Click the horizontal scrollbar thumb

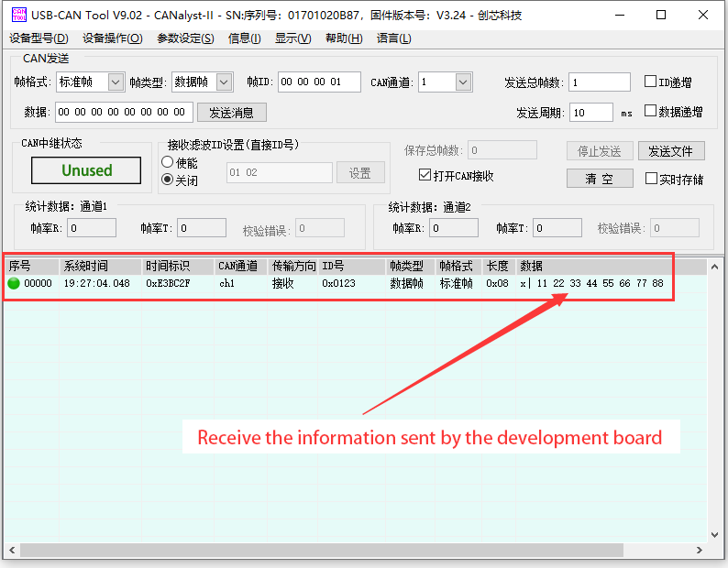click(321, 551)
